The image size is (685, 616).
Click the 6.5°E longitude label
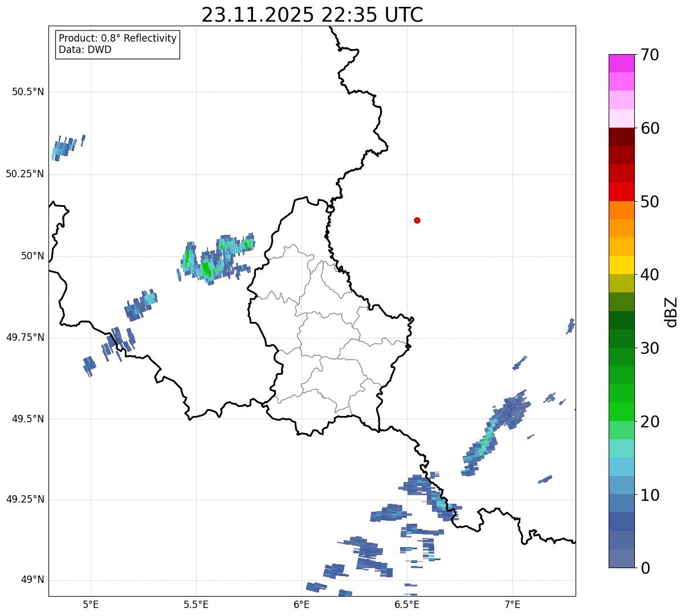[407, 604]
